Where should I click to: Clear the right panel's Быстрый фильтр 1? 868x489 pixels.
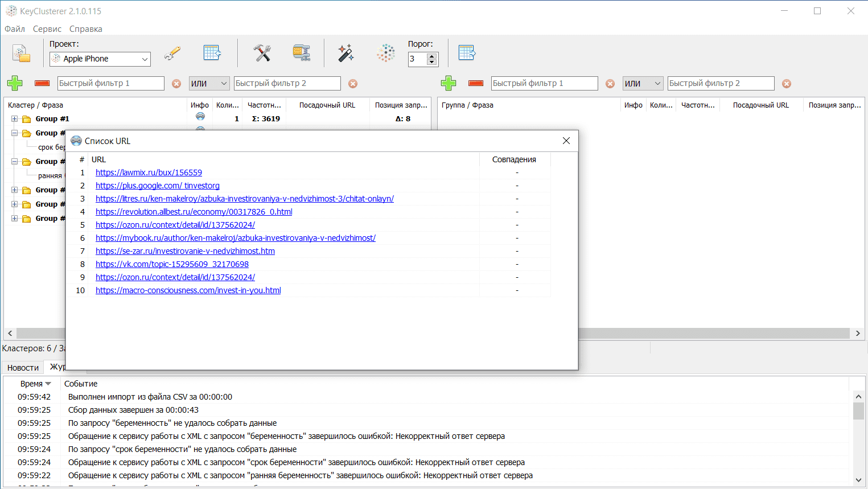coord(610,84)
